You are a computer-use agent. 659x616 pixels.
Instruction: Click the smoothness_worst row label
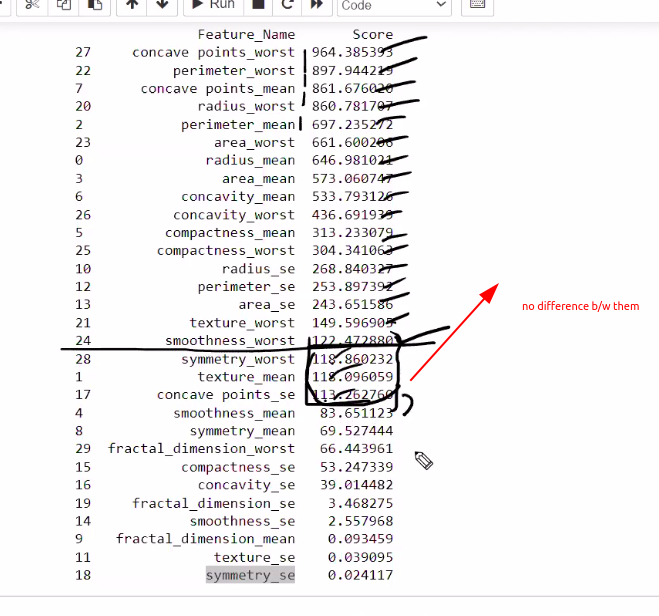(x=230, y=341)
